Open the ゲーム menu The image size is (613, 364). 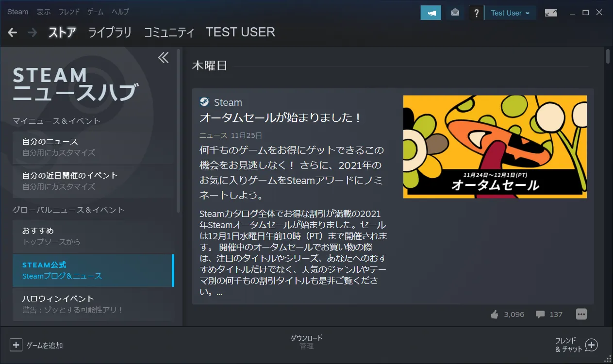96,12
